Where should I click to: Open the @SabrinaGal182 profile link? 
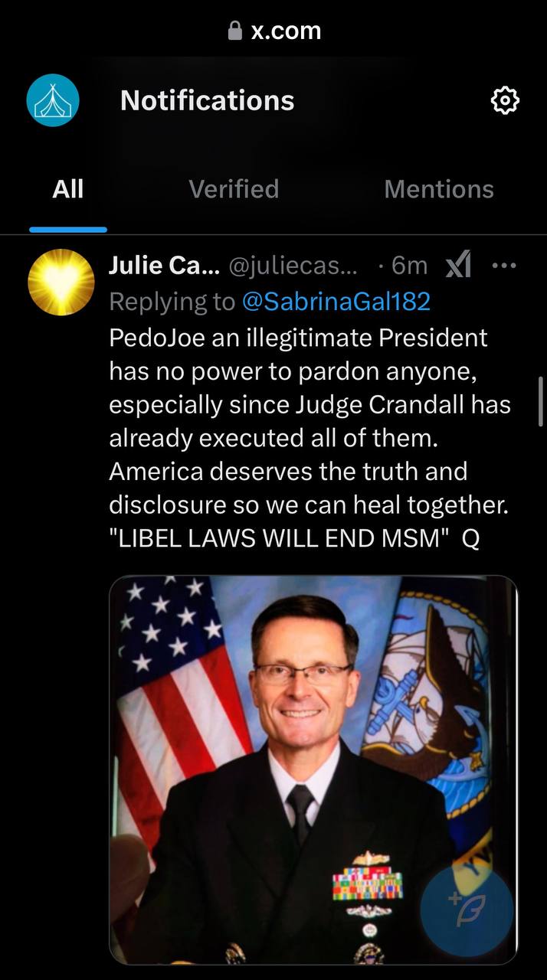[336, 302]
